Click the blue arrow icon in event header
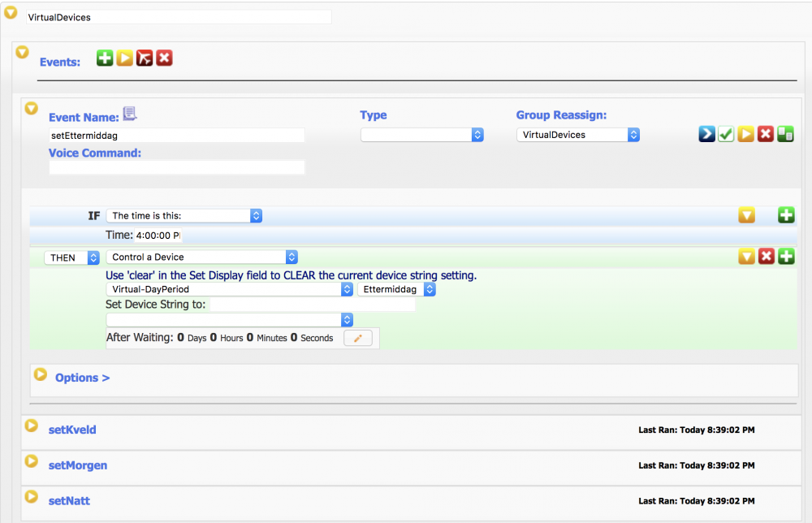The width and height of the screenshot is (812, 523). click(706, 135)
